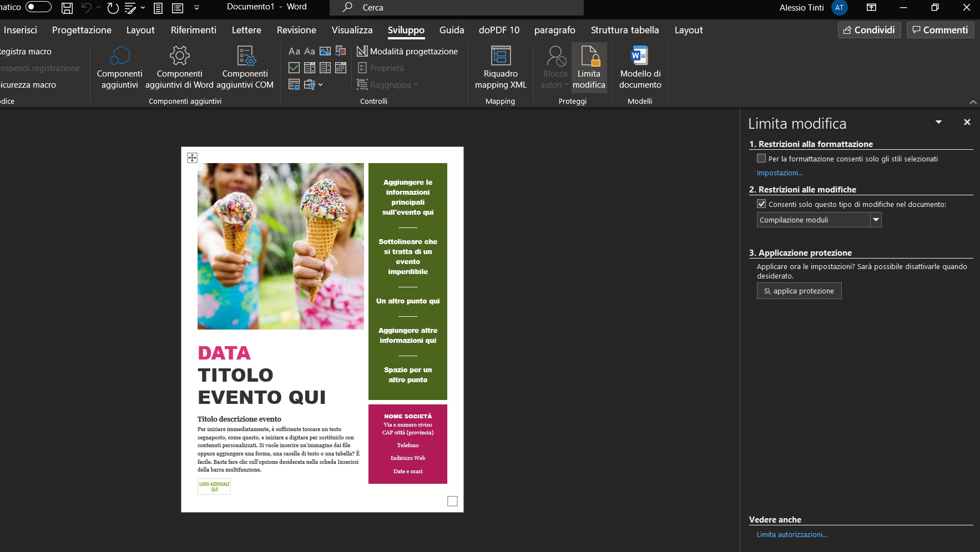Click the ribbon display options icon
Image resolution: width=980 pixels, height=552 pixels.
pyautogui.click(x=871, y=8)
